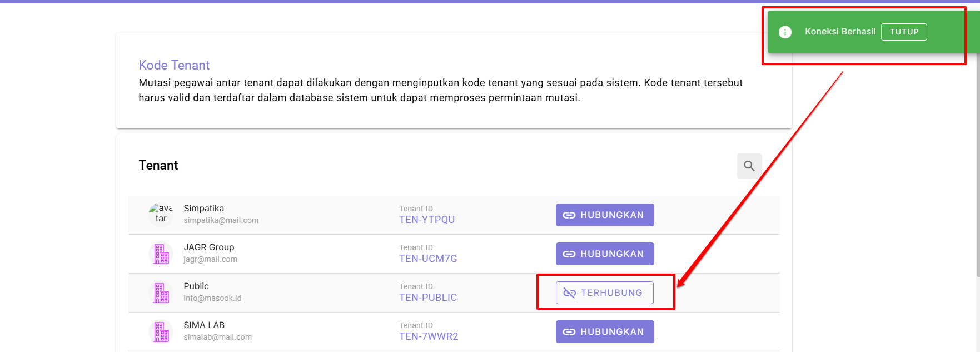The height and width of the screenshot is (352, 980).
Task: Click the Koneksi Berhasil message text
Action: click(840, 32)
